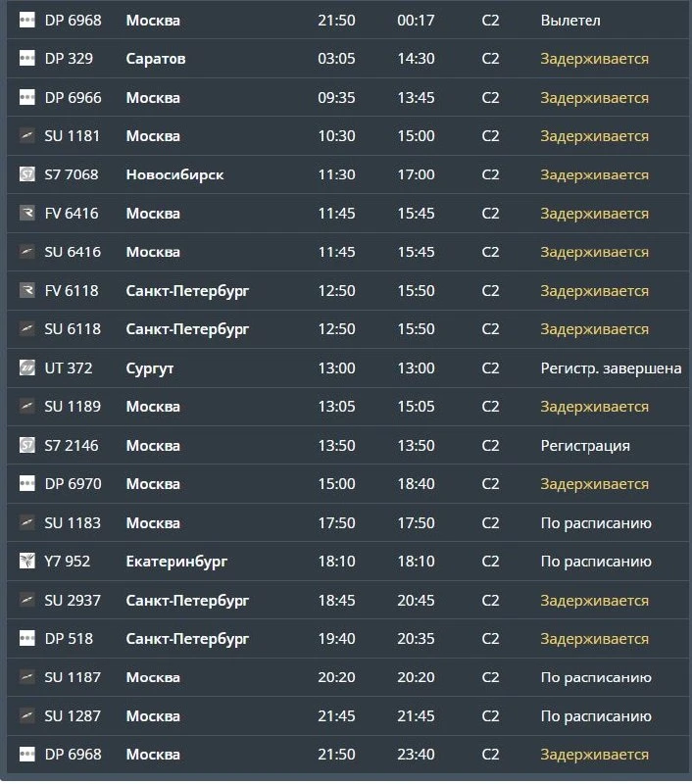Click the Rossiya icon next to FV 6118
Viewport: 692px width, 784px height.
tap(27, 290)
